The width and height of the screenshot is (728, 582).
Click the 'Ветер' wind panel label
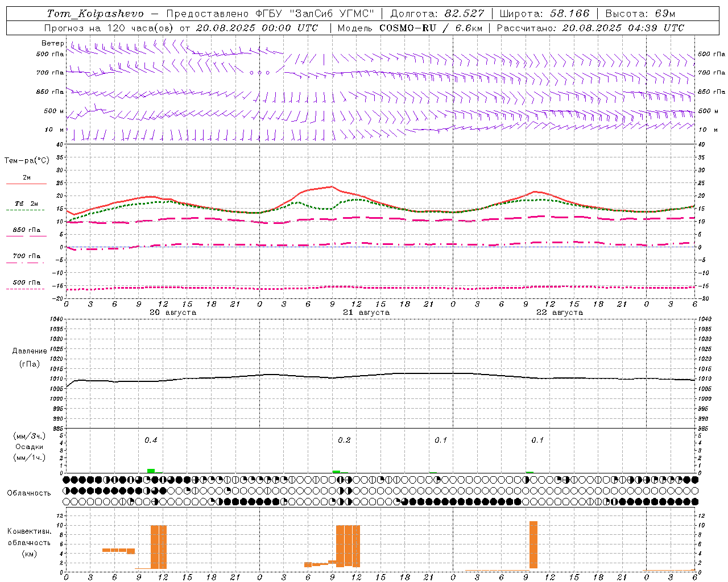(52, 43)
